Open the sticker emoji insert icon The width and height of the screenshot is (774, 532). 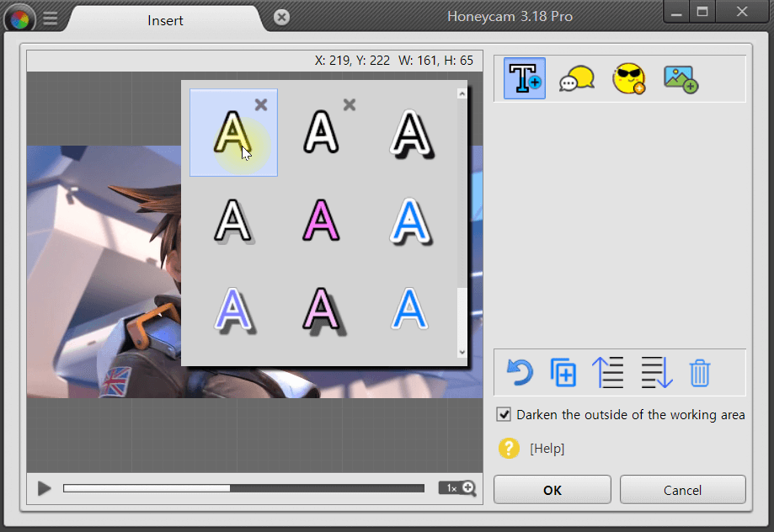tap(628, 78)
